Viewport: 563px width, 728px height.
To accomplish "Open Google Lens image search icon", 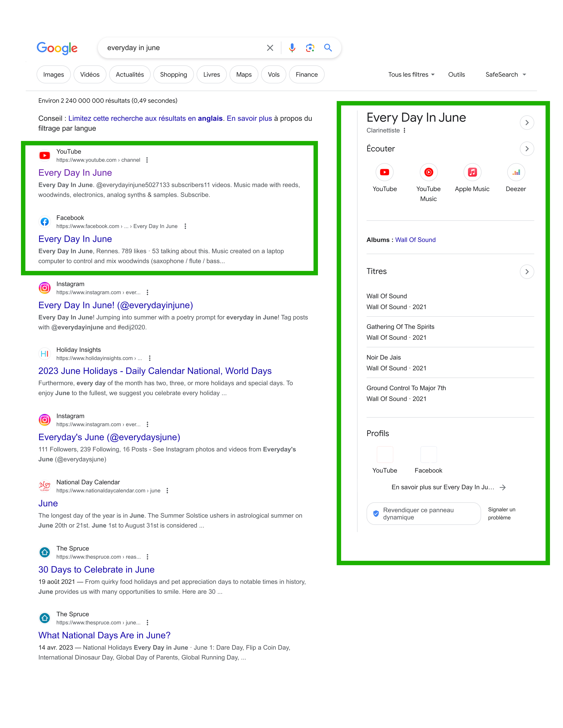I will pyautogui.click(x=310, y=48).
